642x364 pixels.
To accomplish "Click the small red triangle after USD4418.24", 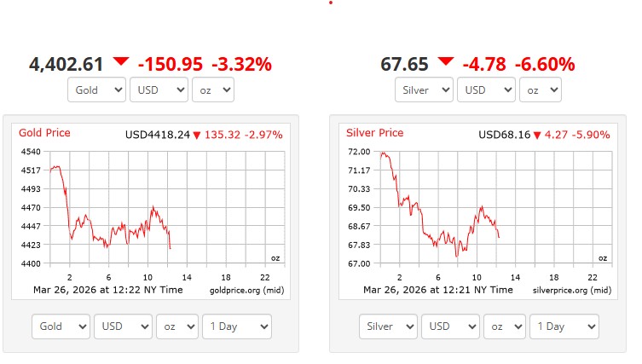I will (x=196, y=136).
